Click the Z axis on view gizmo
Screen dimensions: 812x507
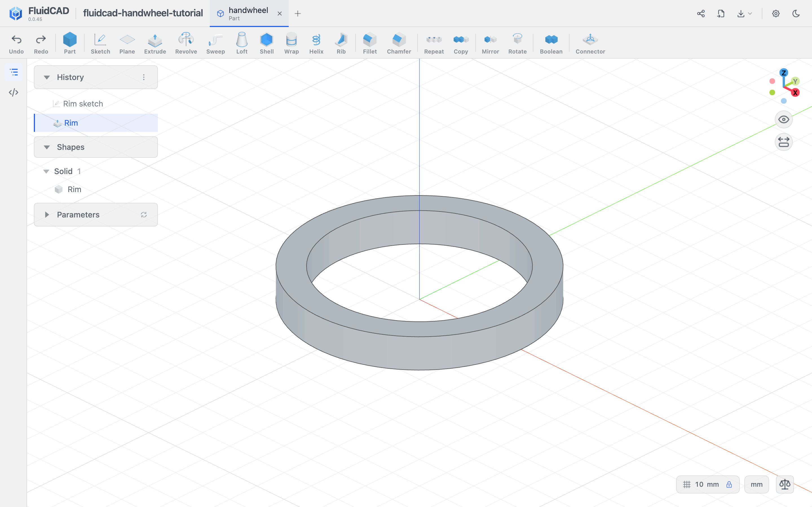point(784,73)
